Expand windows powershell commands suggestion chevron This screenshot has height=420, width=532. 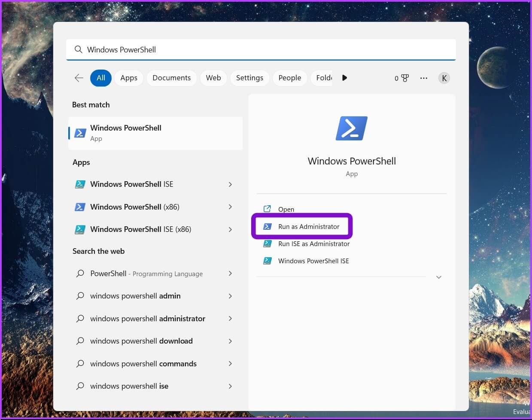pyautogui.click(x=230, y=364)
